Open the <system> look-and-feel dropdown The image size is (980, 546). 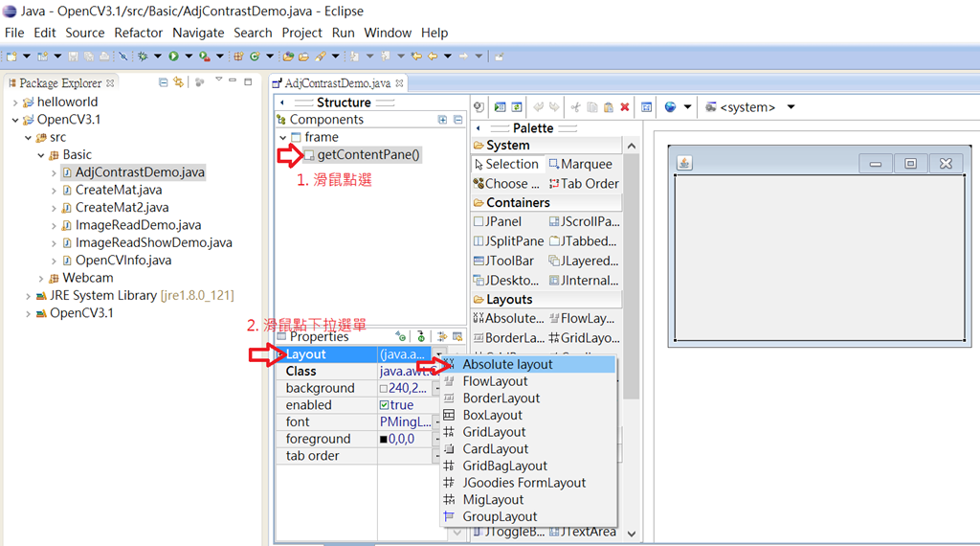point(791,107)
